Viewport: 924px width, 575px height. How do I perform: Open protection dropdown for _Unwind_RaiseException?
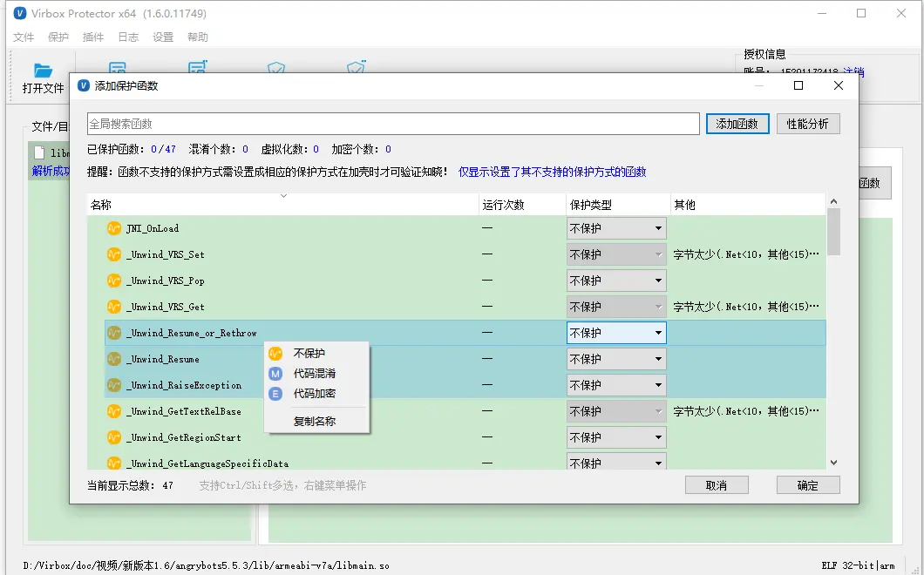point(616,385)
